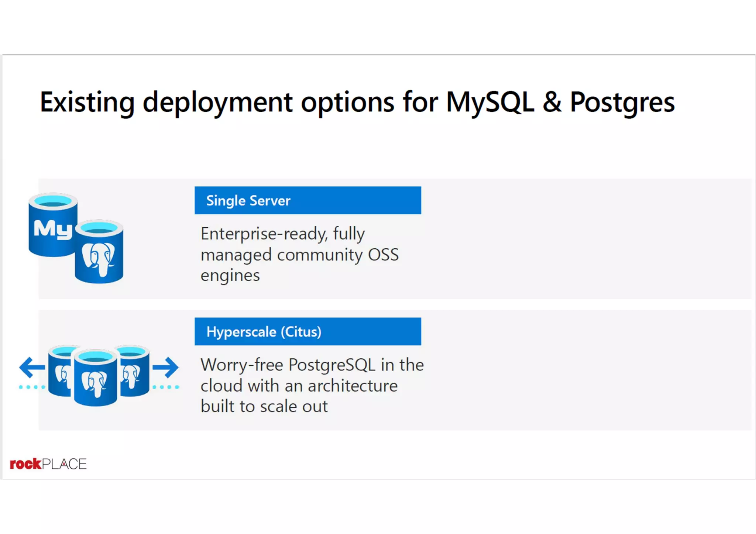The width and height of the screenshot is (756, 534).
Task: Click the left scale-out arrow icon
Action: 32,367
